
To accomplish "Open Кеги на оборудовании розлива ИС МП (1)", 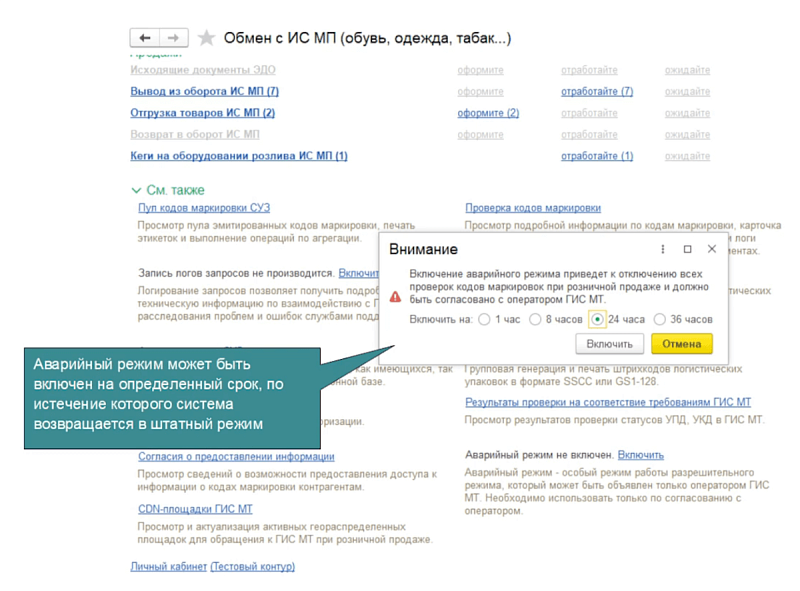I will pyautogui.click(x=239, y=156).
